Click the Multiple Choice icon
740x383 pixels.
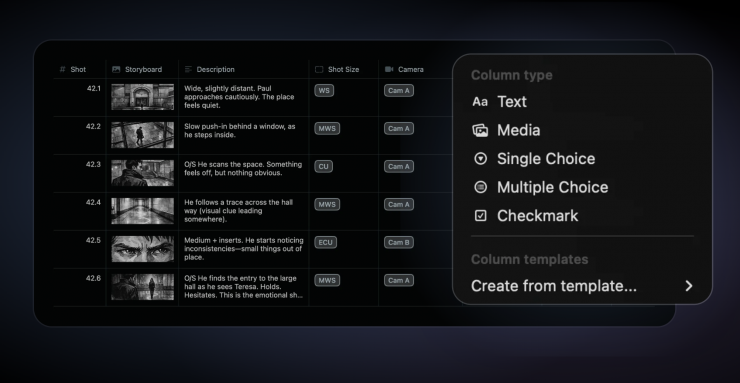pos(480,187)
